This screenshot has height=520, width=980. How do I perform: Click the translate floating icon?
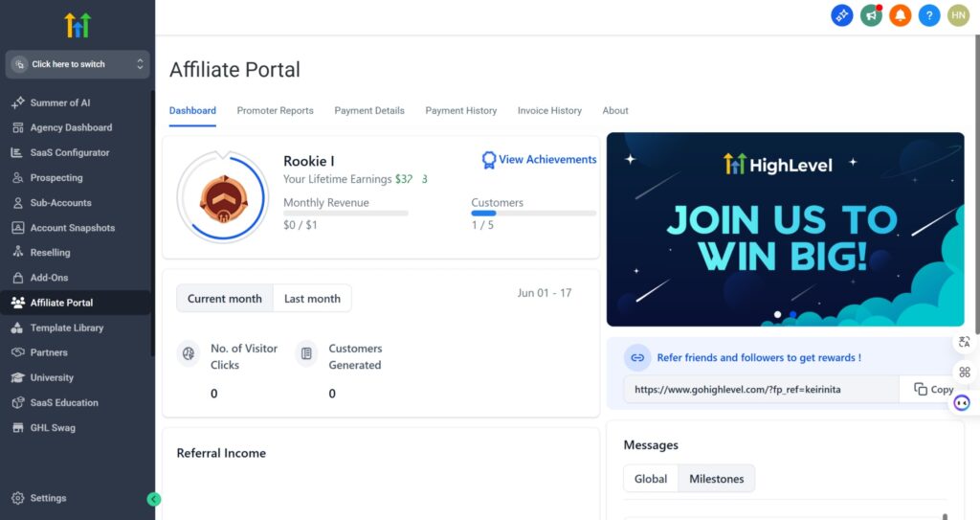[x=965, y=342]
